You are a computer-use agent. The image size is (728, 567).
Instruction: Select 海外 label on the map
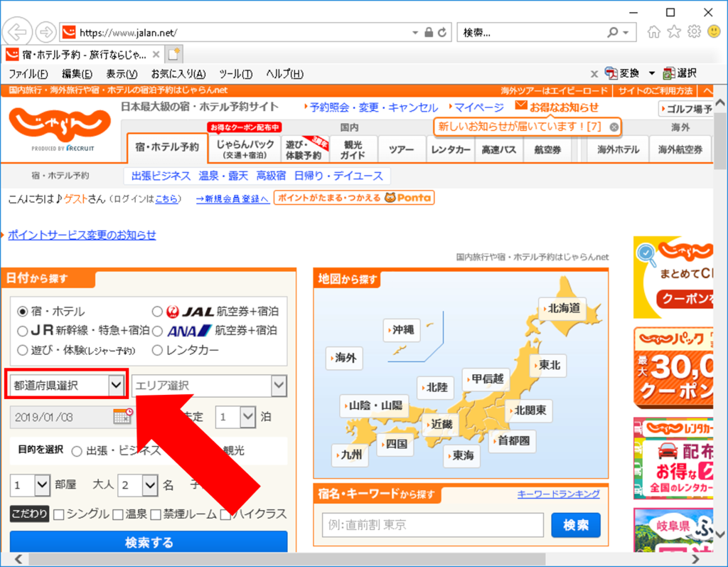345,358
